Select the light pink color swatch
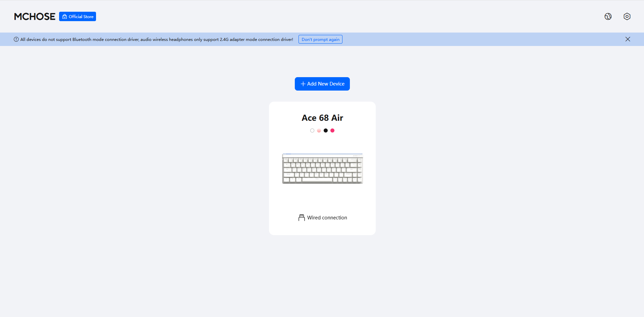Image resolution: width=644 pixels, height=317 pixels. [319, 130]
